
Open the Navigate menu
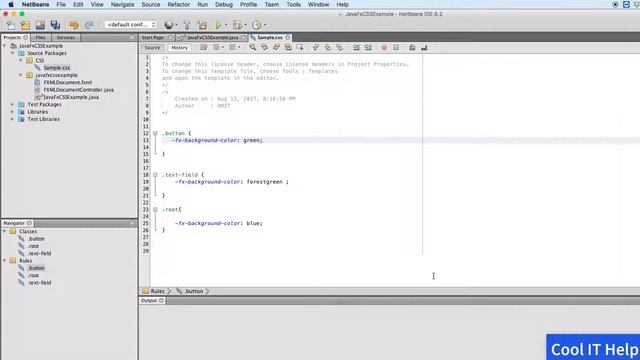tap(122, 4)
